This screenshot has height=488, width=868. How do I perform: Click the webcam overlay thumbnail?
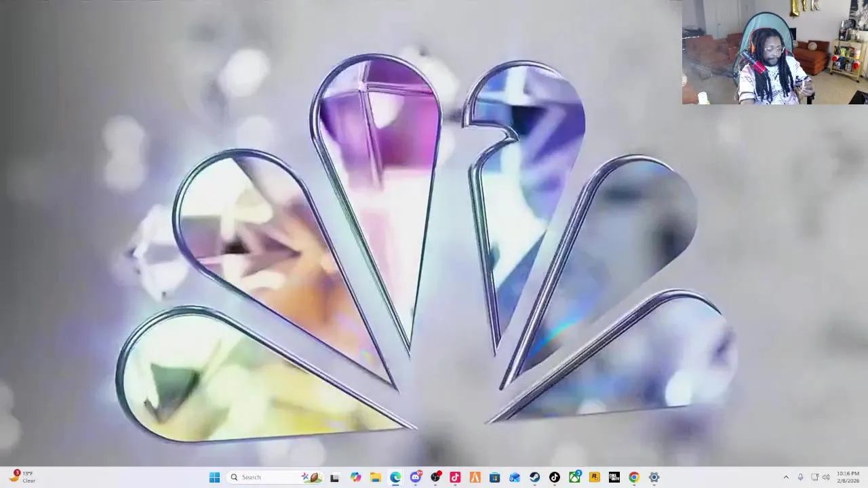775,52
